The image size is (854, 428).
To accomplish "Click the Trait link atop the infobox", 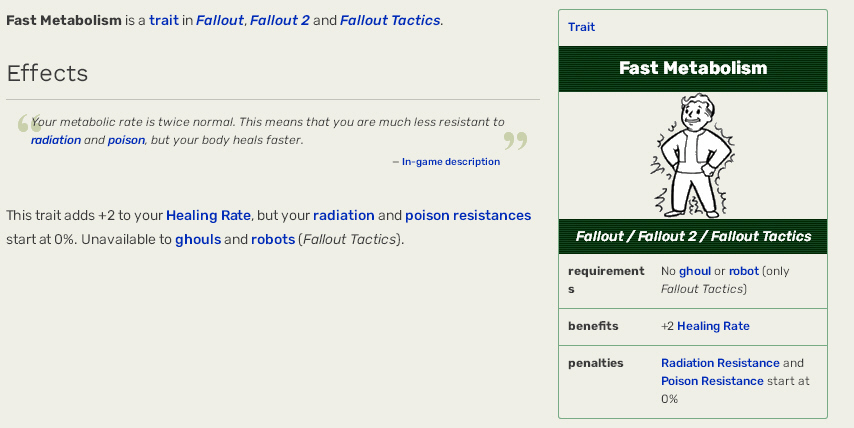I will tap(581, 27).
